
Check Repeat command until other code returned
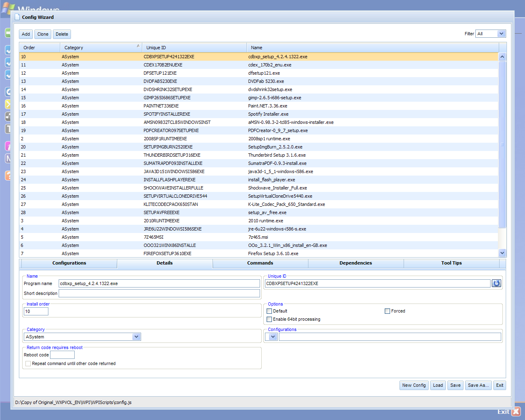point(28,364)
